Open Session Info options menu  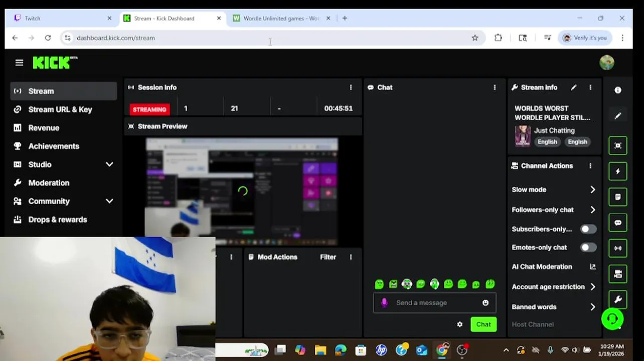351,87
